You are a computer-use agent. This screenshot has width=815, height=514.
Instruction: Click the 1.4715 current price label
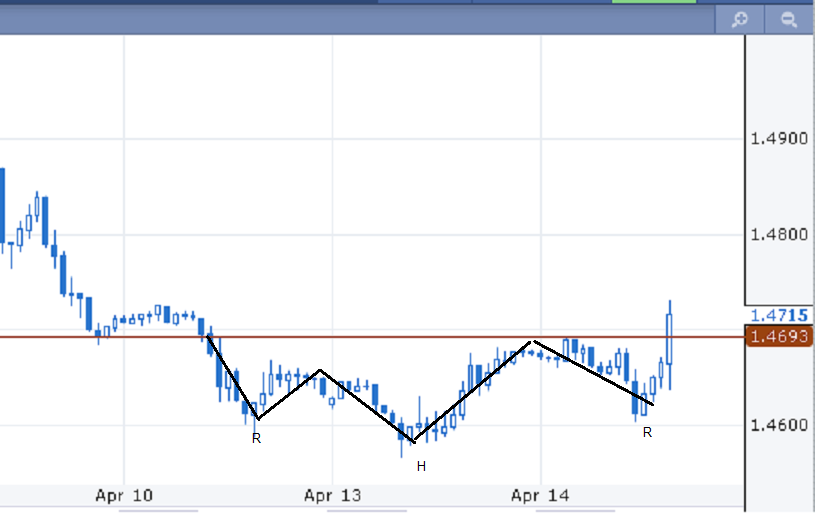point(779,315)
